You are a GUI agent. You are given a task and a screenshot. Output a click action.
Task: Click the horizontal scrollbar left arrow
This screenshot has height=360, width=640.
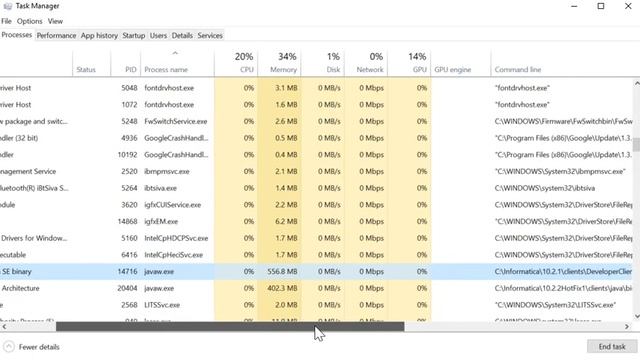coord(4,327)
